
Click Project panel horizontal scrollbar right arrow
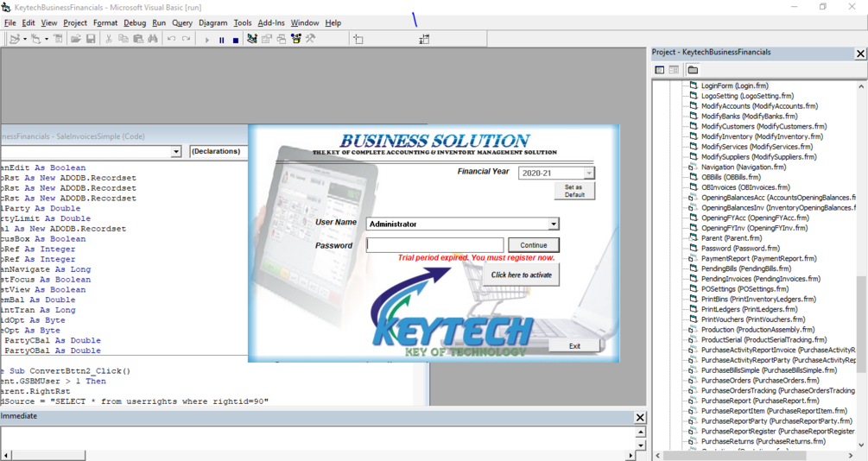tap(851, 456)
